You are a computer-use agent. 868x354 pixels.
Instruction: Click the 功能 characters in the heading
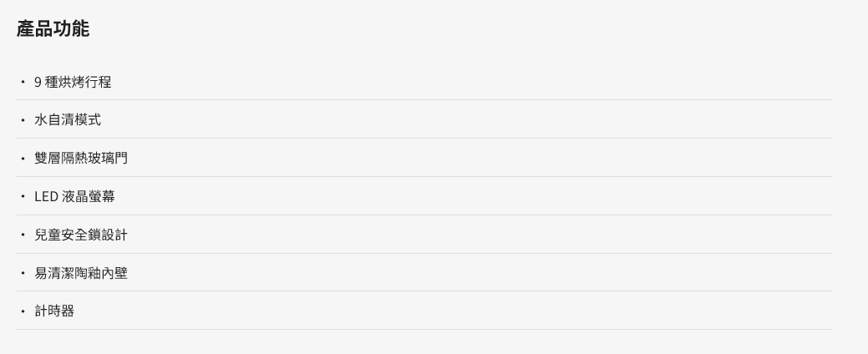71,28
